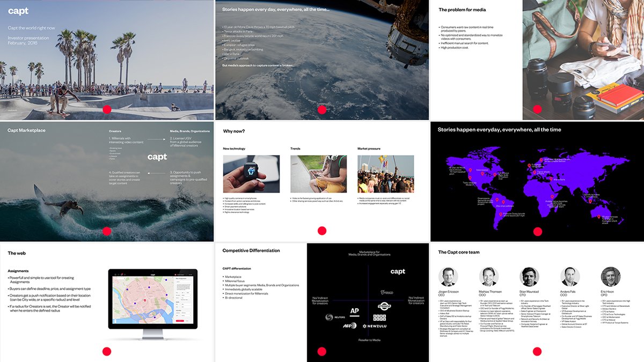Click the Capt Marketplace slide title
The image size is (644, 362).
(x=26, y=130)
